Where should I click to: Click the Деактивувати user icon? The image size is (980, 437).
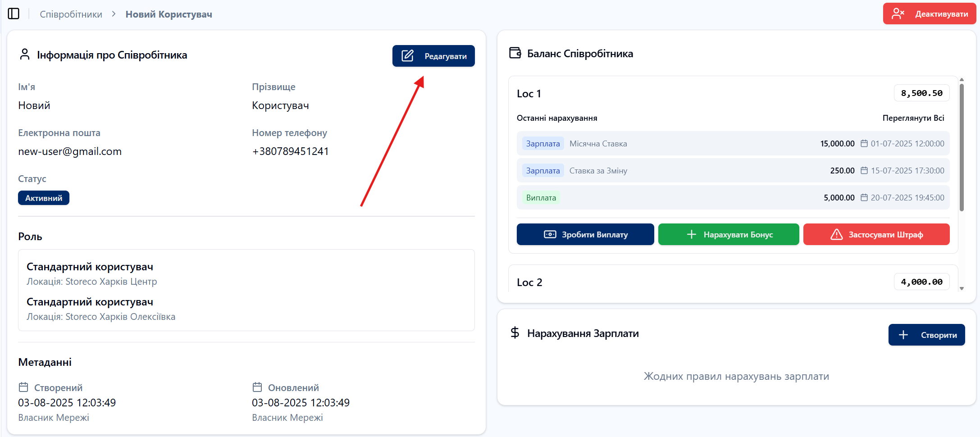[x=898, y=14]
